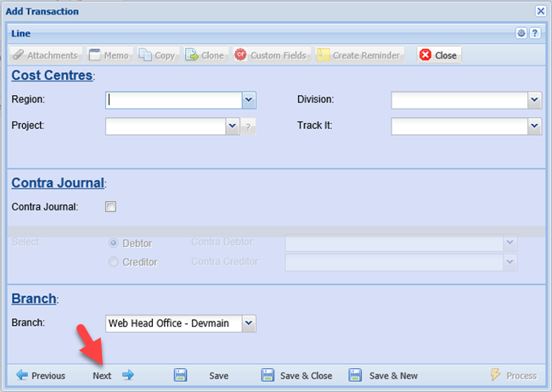Open the Division dropdown arrow
Screen dimensions: 552x392
click(534, 100)
